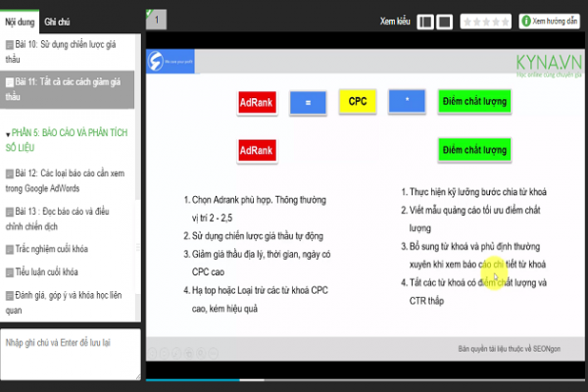The width and height of the screenshot is (588, 392).
Task: Click the icon beside Tiểu luận cuối khóa
Action: click(x=10, y=271)
